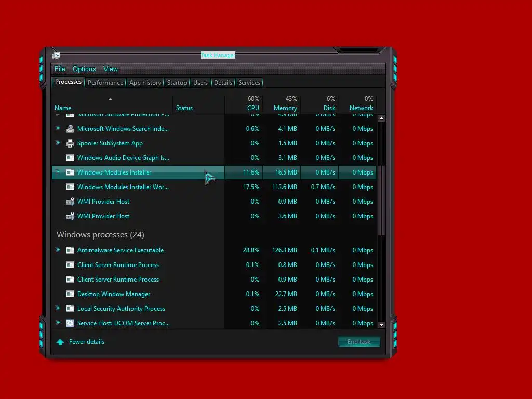
Task: Sort by the Name column header
Action: click(x=112, y=104)
